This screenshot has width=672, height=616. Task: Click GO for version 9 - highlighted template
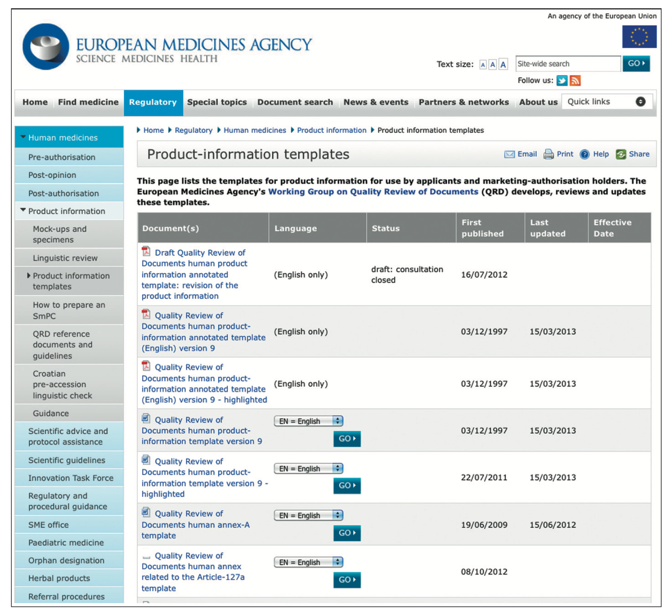tap(347, 486)
